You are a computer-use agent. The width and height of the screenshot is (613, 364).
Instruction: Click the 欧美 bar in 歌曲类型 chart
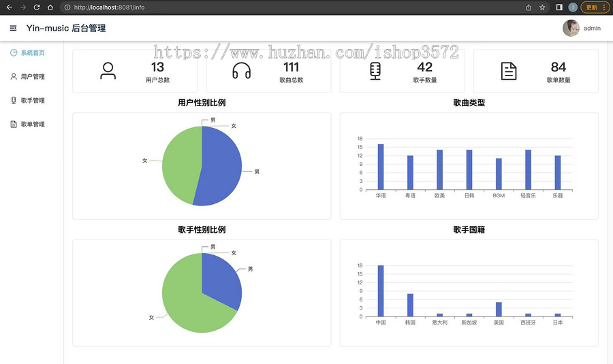tap(440, 169)
